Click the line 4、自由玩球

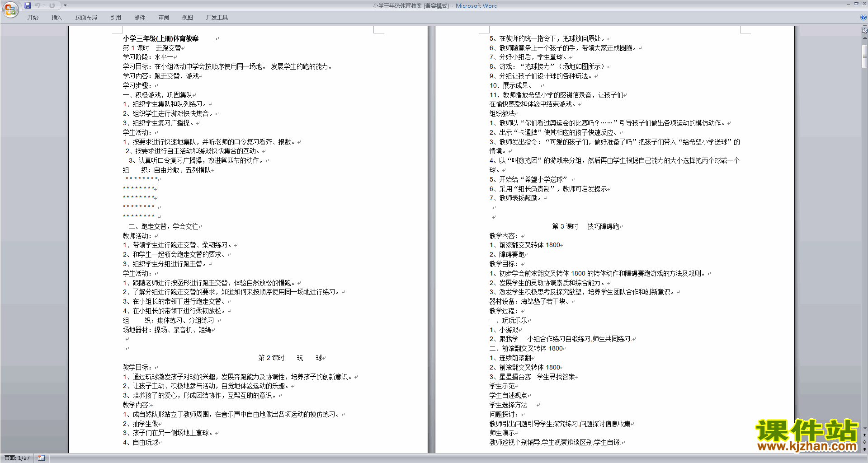pos(141,442)
